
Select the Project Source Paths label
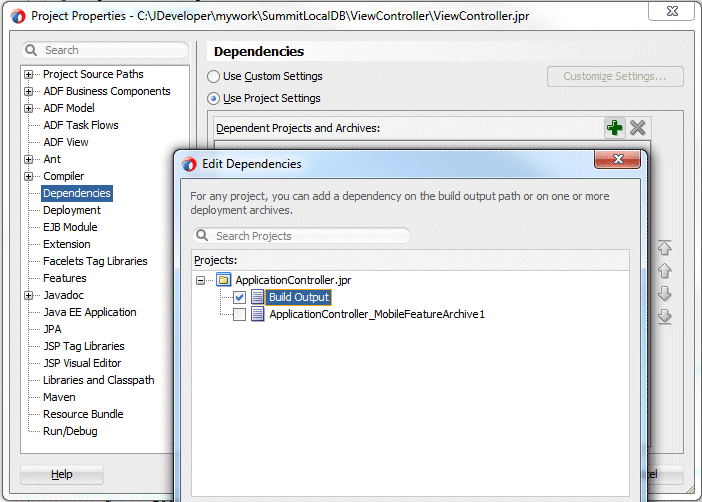coord(93,74)
